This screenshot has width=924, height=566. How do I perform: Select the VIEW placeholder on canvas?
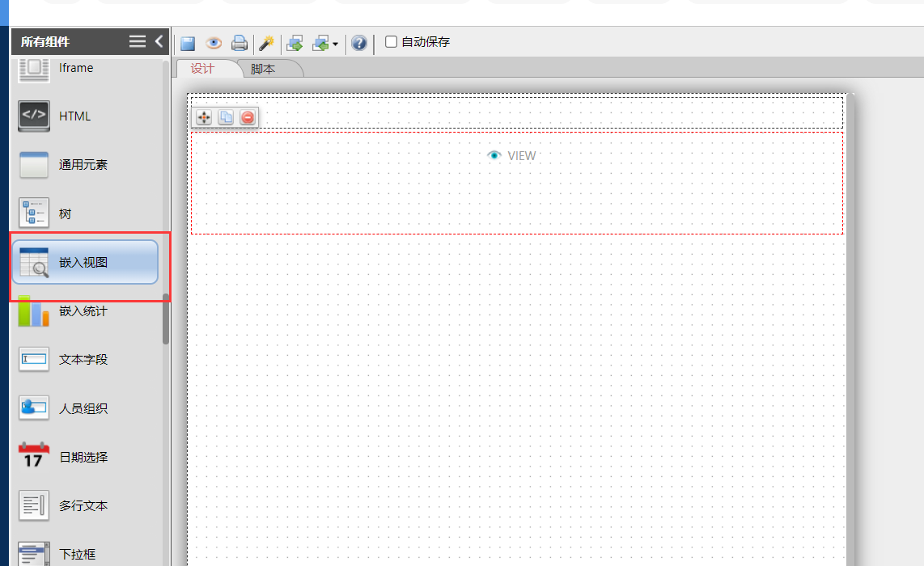coord(517,184)
